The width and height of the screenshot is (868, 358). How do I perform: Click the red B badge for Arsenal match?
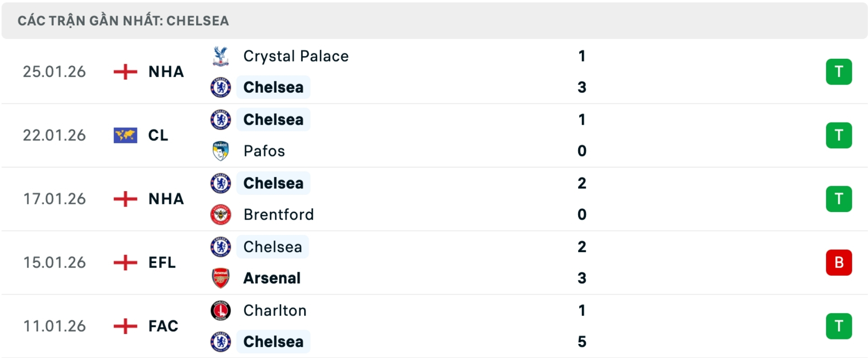839,262
